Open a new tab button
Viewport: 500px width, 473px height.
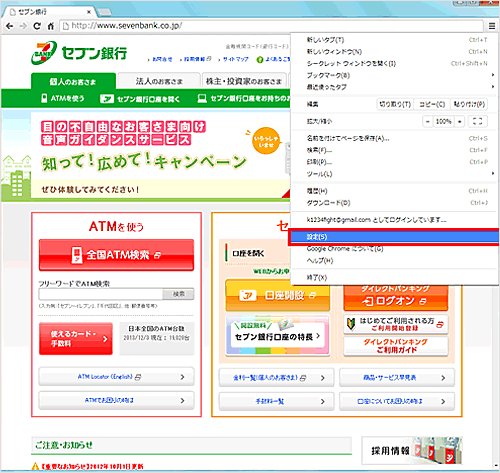[104, 12]
